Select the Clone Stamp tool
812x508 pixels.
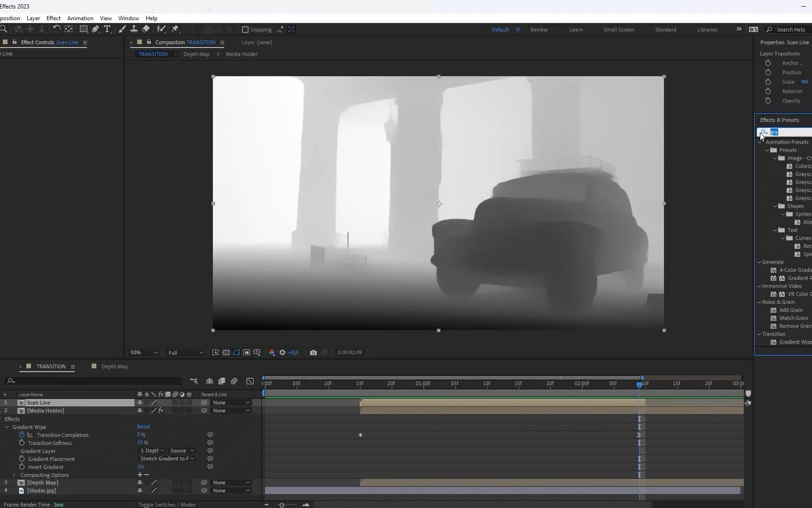click(x=134, y=29)
